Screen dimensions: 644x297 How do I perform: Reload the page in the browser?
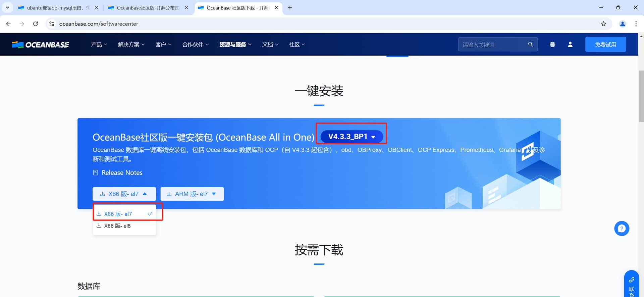click(x=36, y=24)
